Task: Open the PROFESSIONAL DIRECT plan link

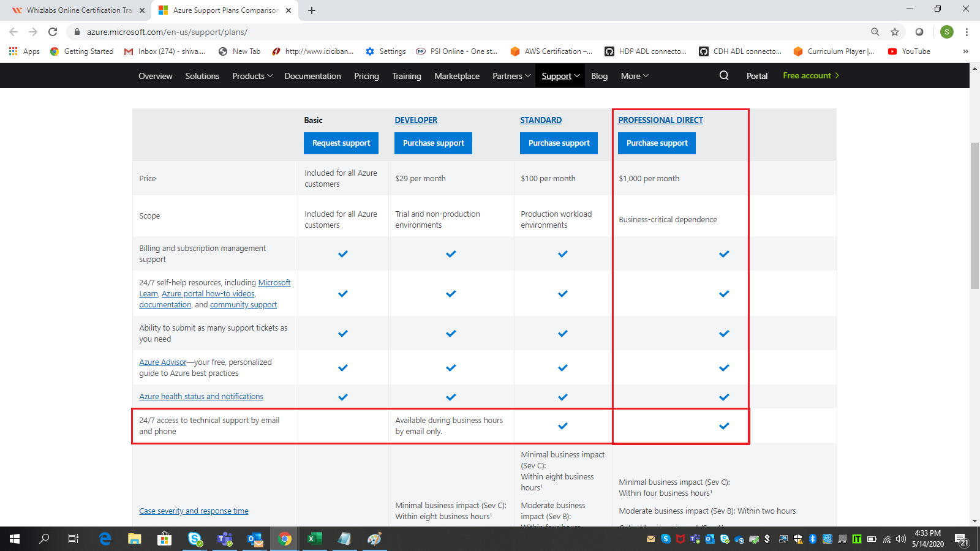Action: (x=660, y=120)
